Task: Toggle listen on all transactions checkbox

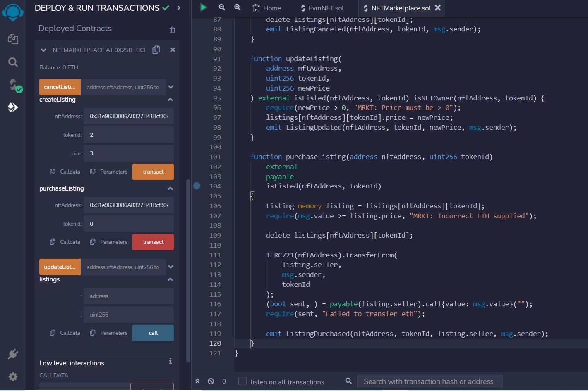Action: point(242,381)
